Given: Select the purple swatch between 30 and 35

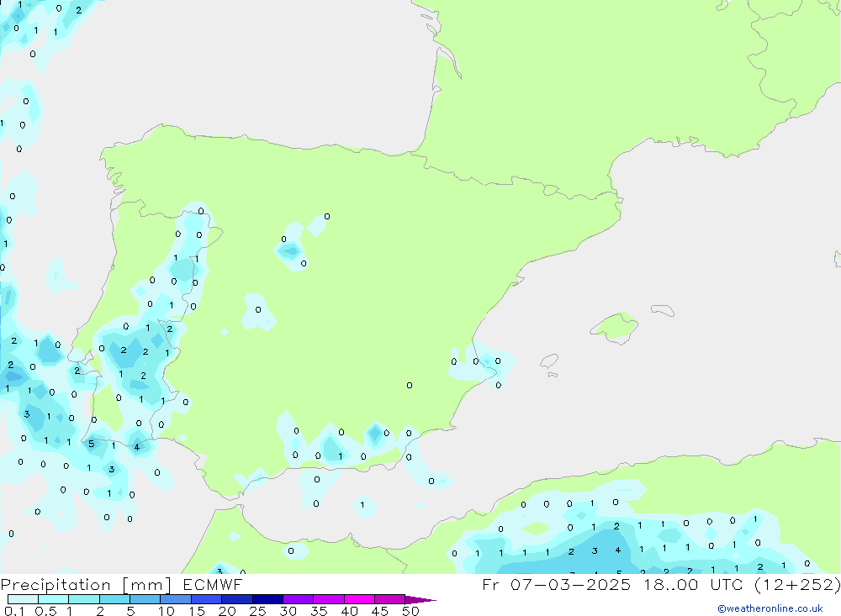Looking at the screenshot, I should click(299, 599).
